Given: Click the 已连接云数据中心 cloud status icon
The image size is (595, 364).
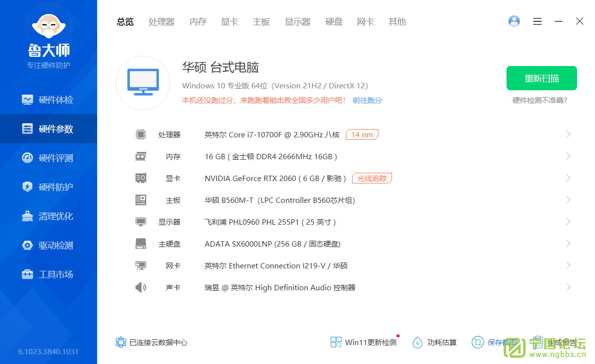Looking at the screenshot, I should 121,342.
